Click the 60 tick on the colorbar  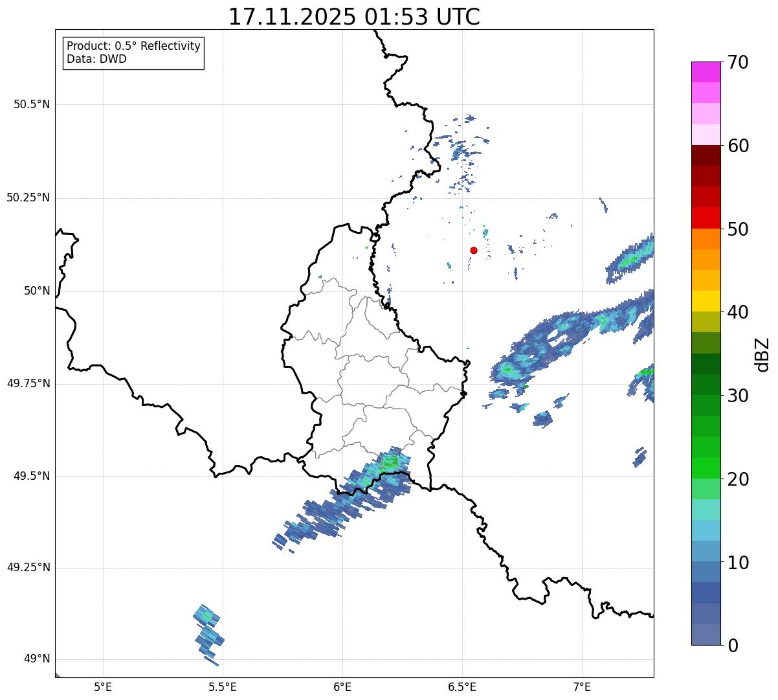point(739,146)
